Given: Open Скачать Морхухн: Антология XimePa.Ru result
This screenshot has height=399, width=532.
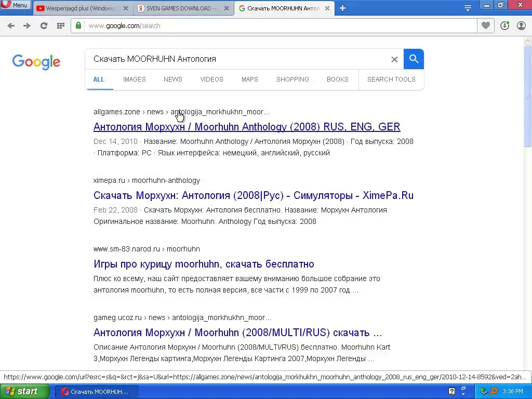Looking at the screenshot, I should tap(254, 195).
